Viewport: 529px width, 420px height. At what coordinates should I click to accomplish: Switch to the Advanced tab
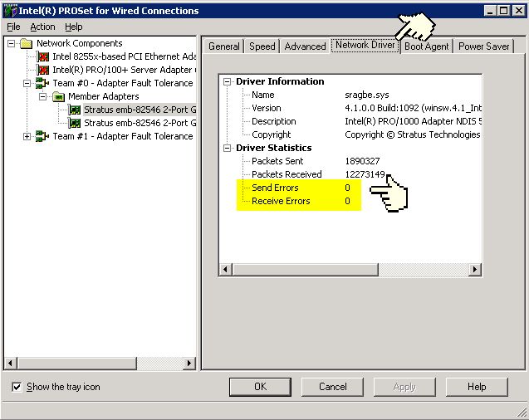point(305,46)
